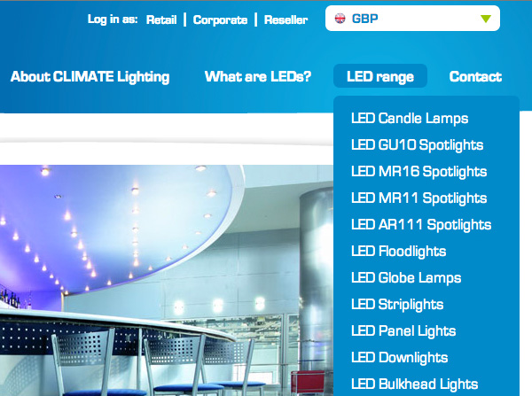Log in as Corporate customer
Image resolution: width=532 pixels, height=396 pixels.
[220, 19]
